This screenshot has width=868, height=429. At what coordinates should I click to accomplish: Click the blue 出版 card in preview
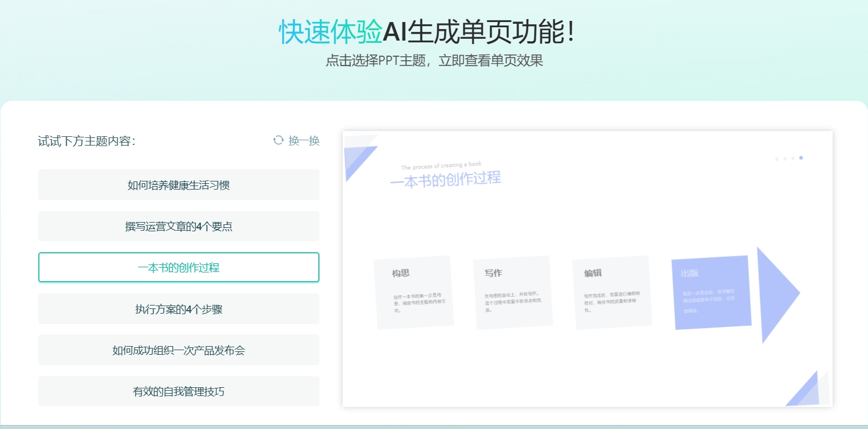pos(711,293)
